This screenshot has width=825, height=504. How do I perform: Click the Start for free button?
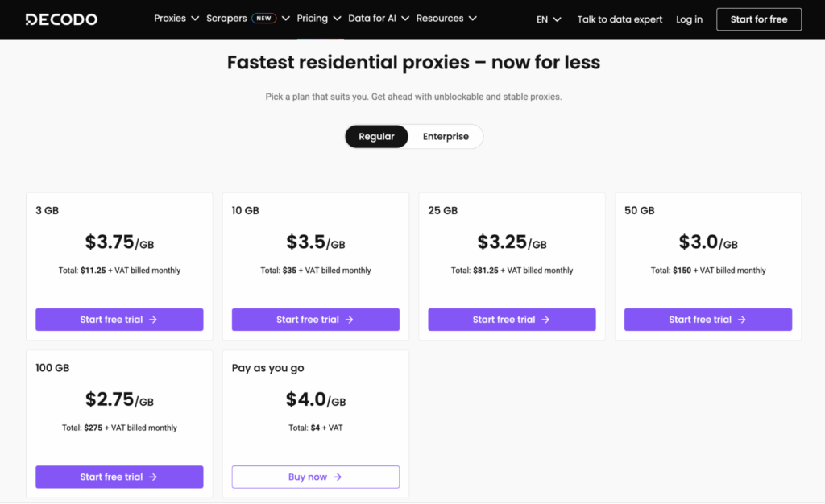(x=758, y=19)
